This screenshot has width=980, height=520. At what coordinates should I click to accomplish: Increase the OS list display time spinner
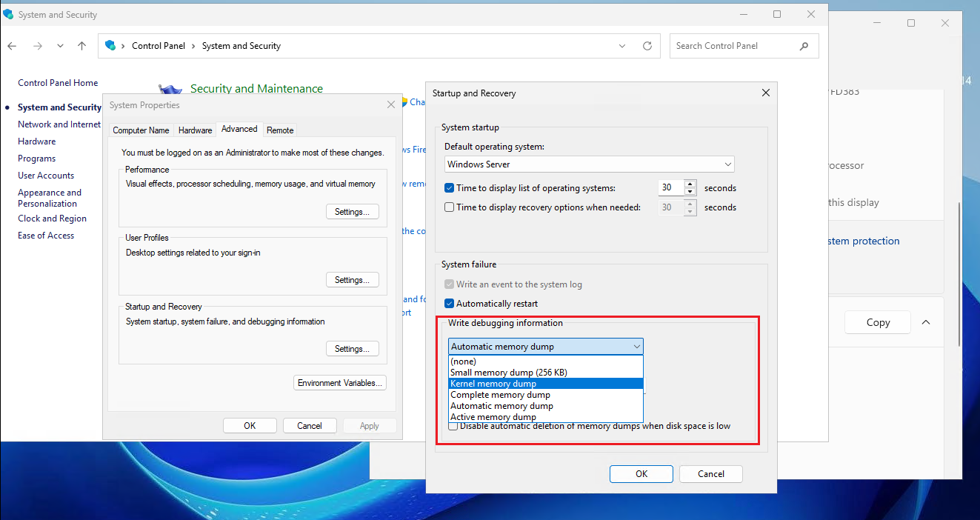(x=690, y=184)
